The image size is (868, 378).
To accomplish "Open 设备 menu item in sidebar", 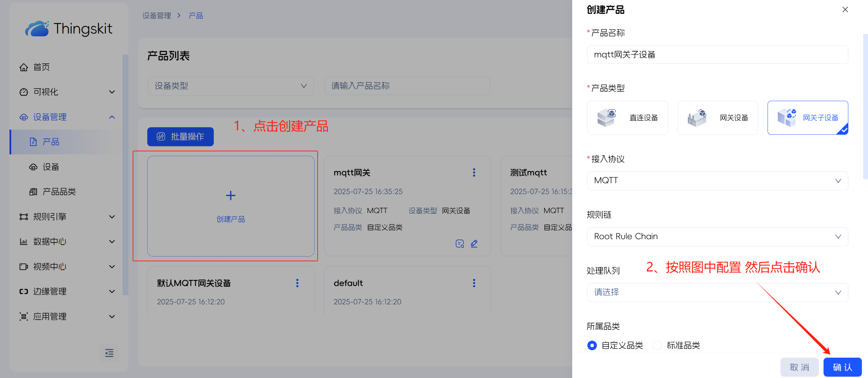I will click(x=51, y=167).
